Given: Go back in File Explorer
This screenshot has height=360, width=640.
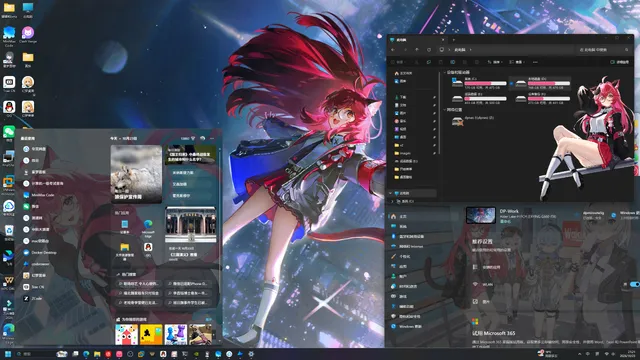Looking at the screenshot, I should pyautogui.click(x=393, y=50).
